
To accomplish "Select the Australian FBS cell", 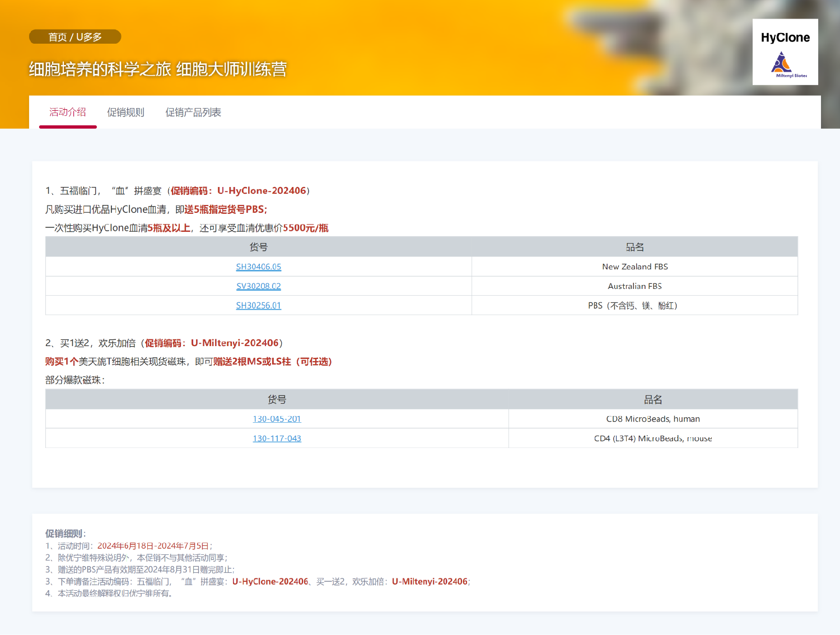I will coord(635,286).
